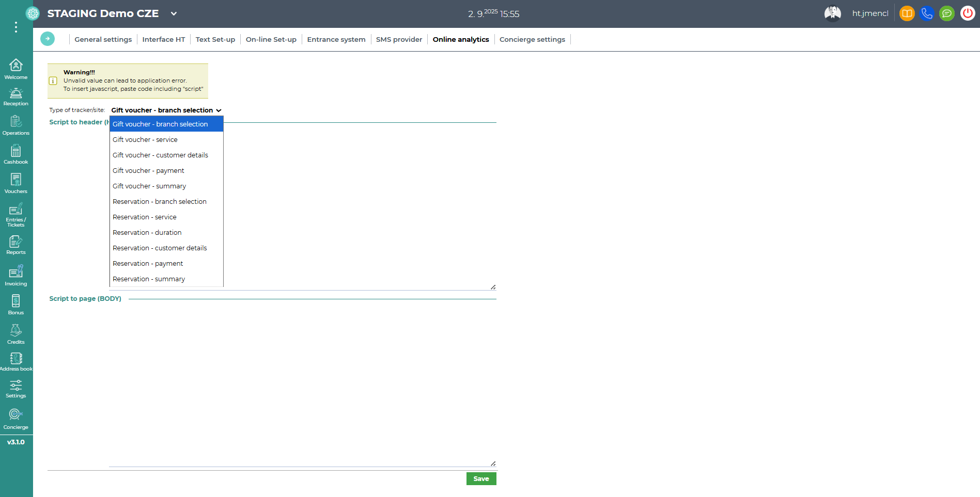The height and width of the screenshot is (497, 980).
Task: Select Gift voucher - customer details option
Action: tap(166, 155)
